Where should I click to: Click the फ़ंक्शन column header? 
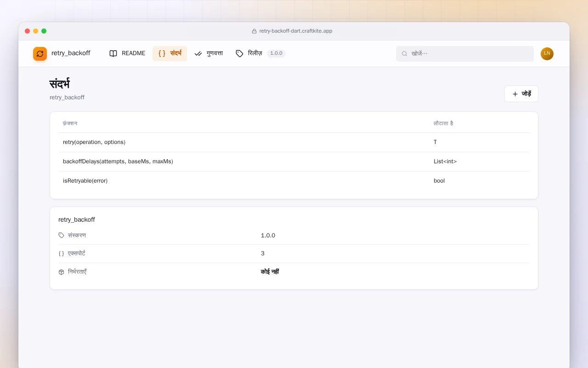tap(70, 124)
